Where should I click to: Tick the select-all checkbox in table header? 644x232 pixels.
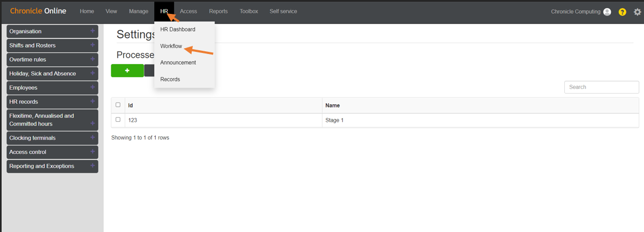[x=118, y=105]
